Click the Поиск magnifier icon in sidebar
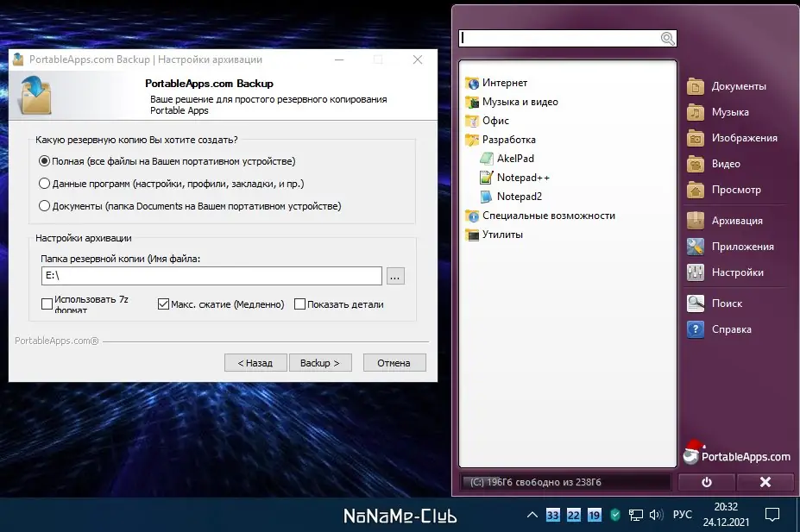The width and height of the screenshot is (800, 532). coord(695,304)
